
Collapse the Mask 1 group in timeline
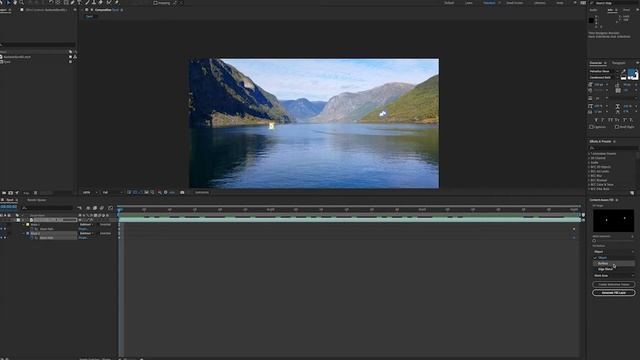click(x=24, y=224)
